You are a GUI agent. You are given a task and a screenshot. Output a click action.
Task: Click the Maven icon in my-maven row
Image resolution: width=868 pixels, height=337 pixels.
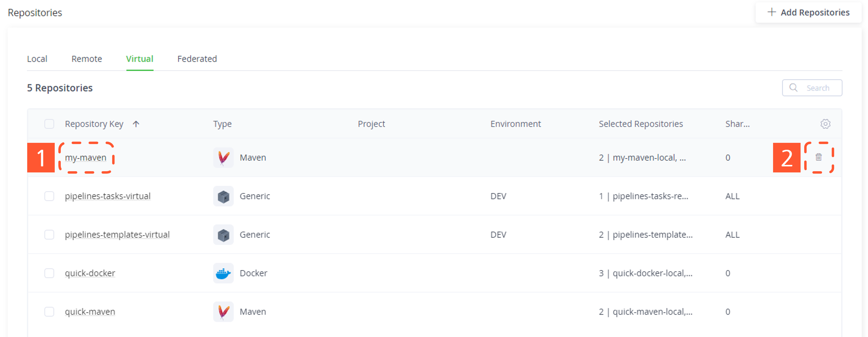[223, 158]
